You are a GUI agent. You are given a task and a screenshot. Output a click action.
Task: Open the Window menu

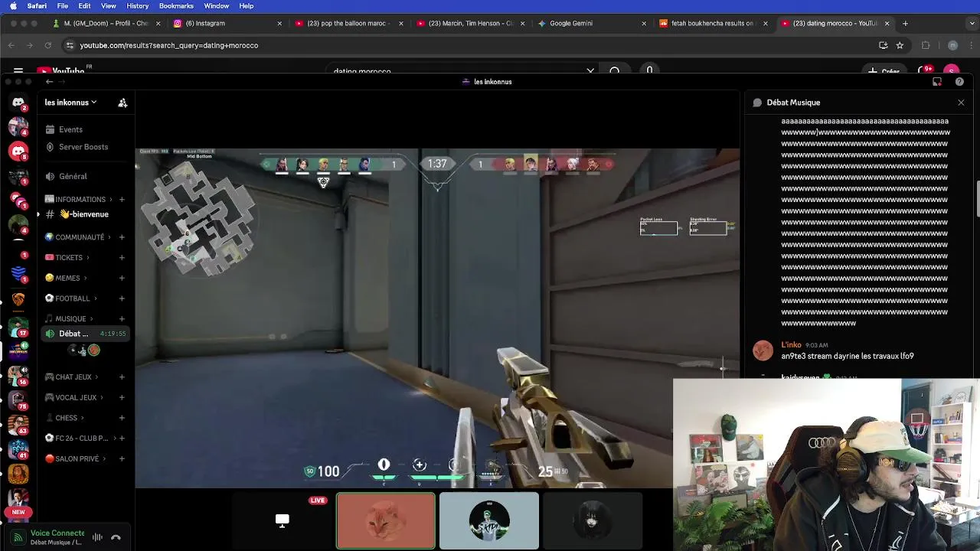[217, 6]
